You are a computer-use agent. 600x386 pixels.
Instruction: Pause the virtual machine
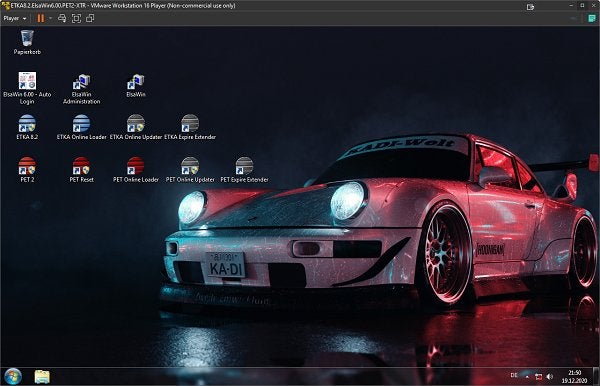pyautogui.click(x=41, y=18)
